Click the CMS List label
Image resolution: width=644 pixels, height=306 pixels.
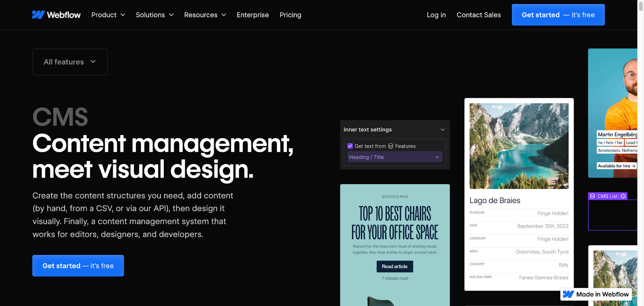tap(607, 196)
